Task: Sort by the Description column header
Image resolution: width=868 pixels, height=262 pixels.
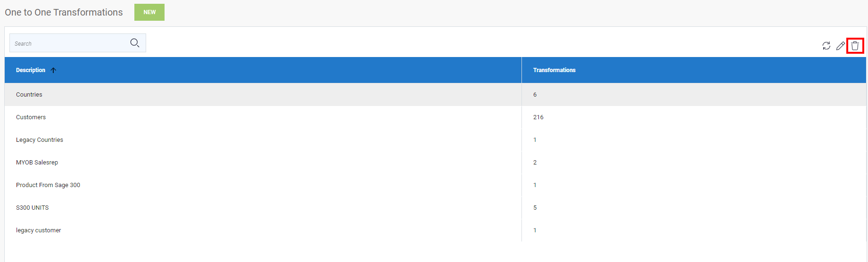Action: coord(31,70)
